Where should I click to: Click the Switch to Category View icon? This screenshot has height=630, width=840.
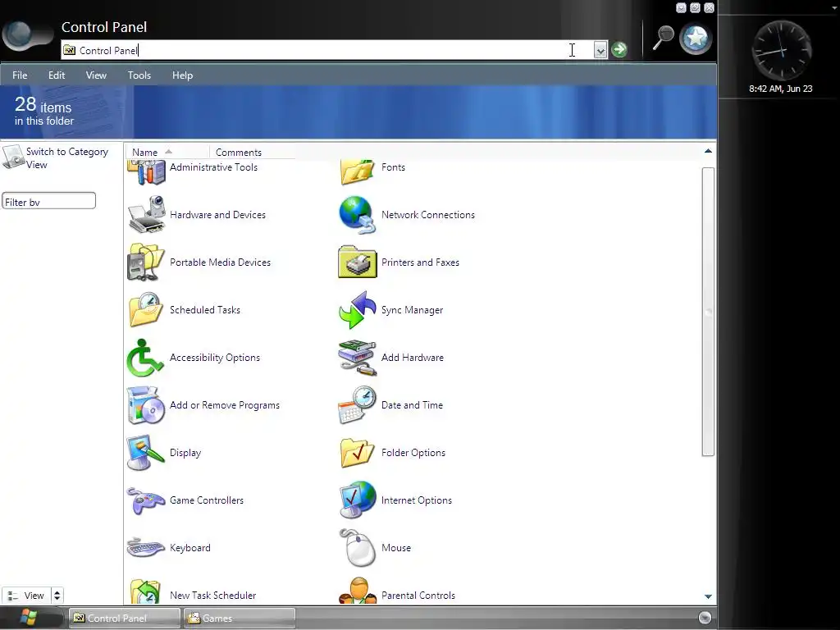click(x=13, y=157)
